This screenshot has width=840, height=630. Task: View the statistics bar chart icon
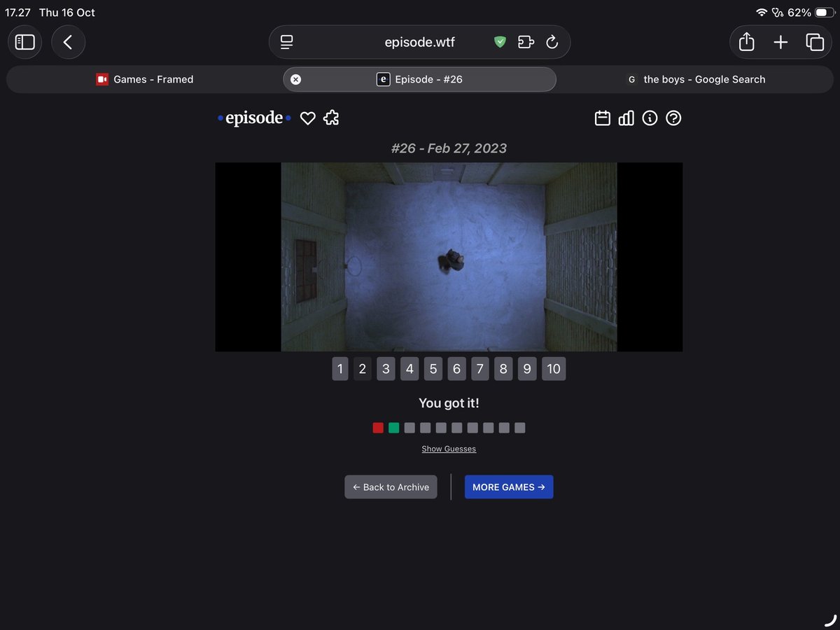pos(626,118)
